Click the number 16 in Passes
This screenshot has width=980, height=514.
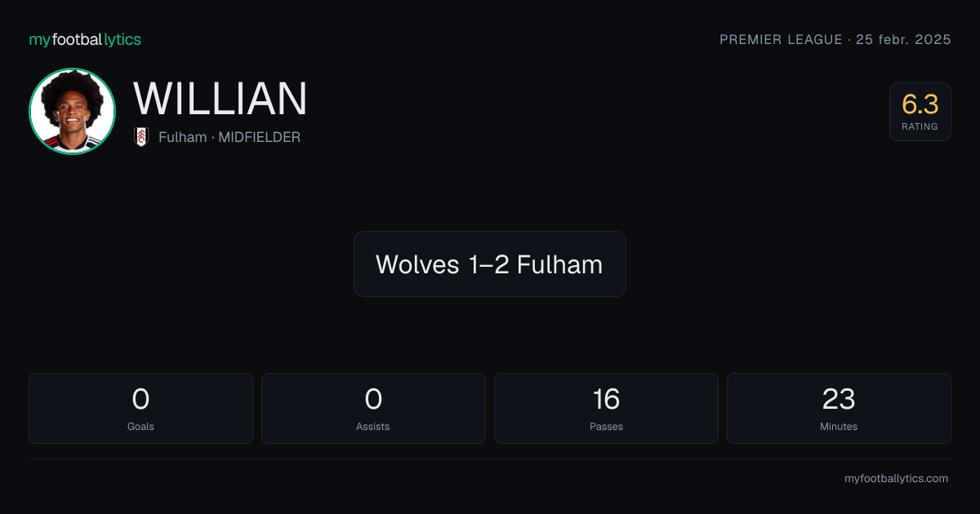click(x=606, y=399)
